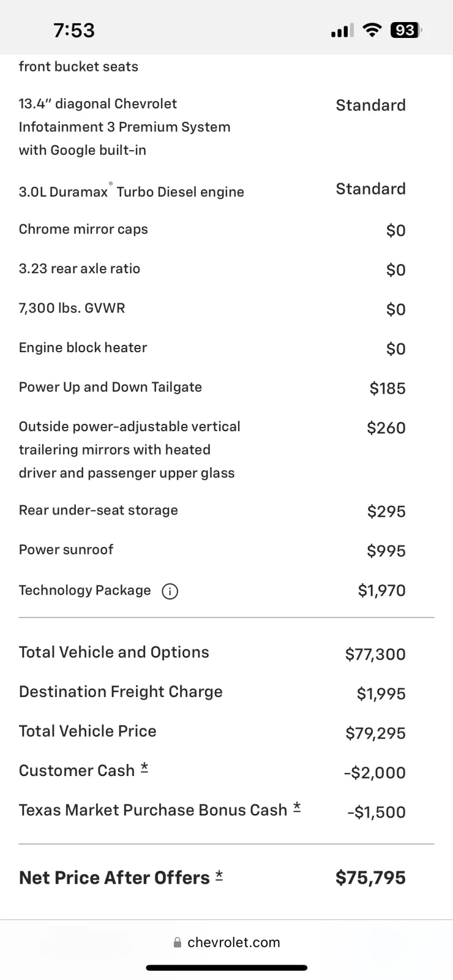The image size is (453, 980).
Task: Tap the Engine block heater option label
Action: (x=83, y=347)
